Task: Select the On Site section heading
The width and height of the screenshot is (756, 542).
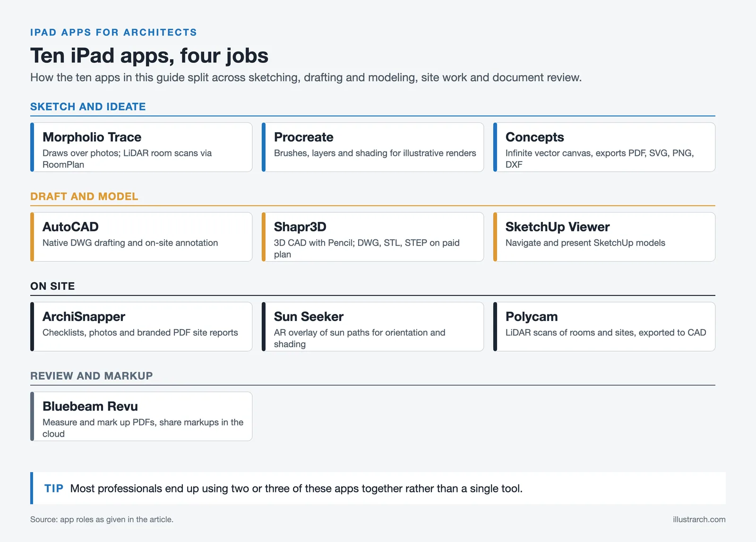Action: 52,286
